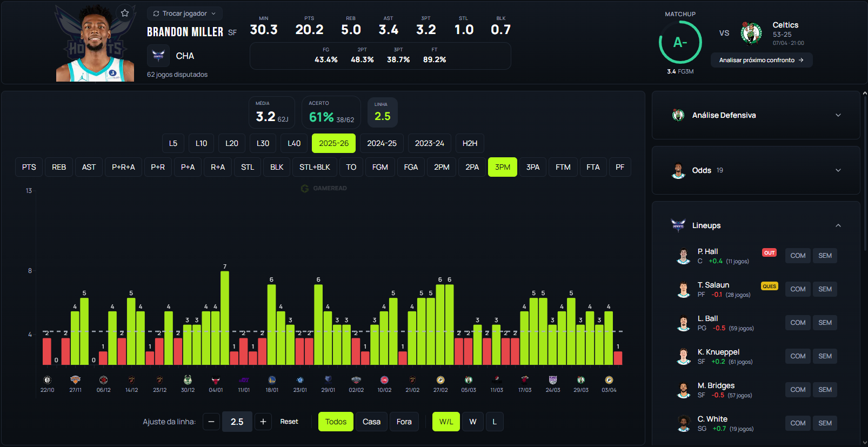The image size is (868, 447).
Task: Click the line adjustment value field
Action: (237, 422)
